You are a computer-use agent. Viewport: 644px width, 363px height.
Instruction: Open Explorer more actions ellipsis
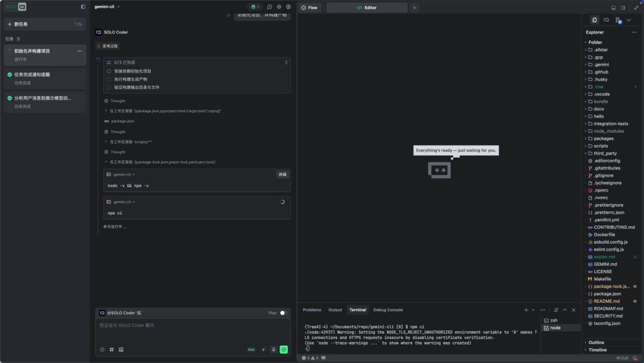pos(634,32)
